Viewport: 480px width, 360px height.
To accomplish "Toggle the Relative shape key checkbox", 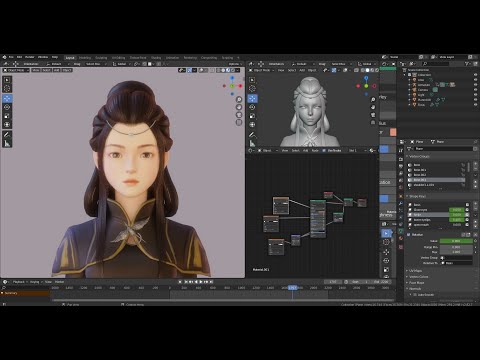I will click(x=409, y=235).
